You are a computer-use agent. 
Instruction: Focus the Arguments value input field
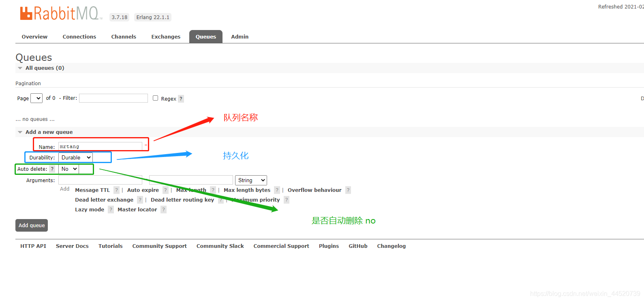coord(191,180)
